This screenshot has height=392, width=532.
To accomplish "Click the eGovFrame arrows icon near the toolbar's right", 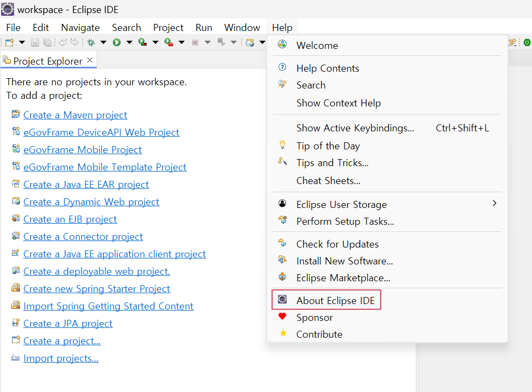I will click(x=512, y=42).
